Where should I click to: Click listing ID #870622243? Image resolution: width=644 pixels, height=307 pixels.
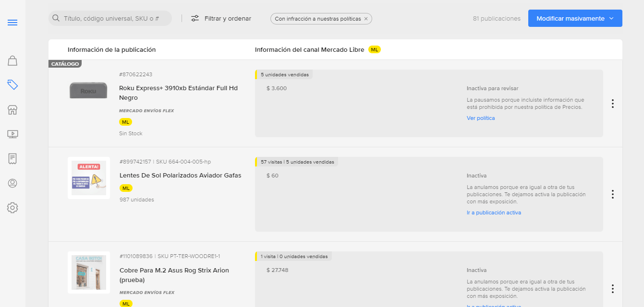(136, 74)
